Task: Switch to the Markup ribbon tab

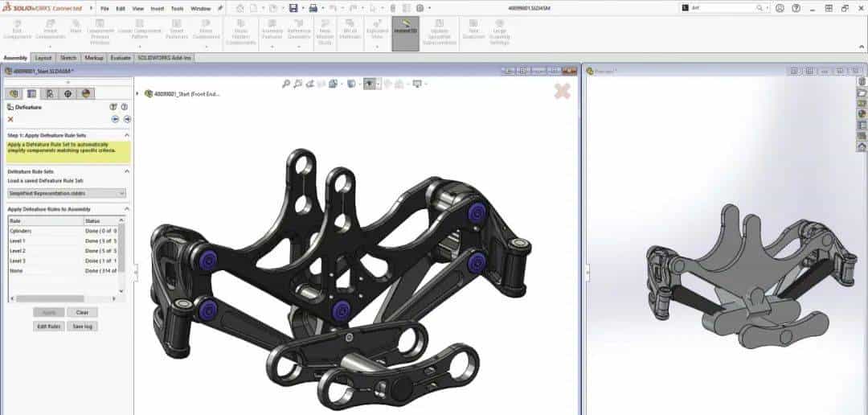Action: 94,58
